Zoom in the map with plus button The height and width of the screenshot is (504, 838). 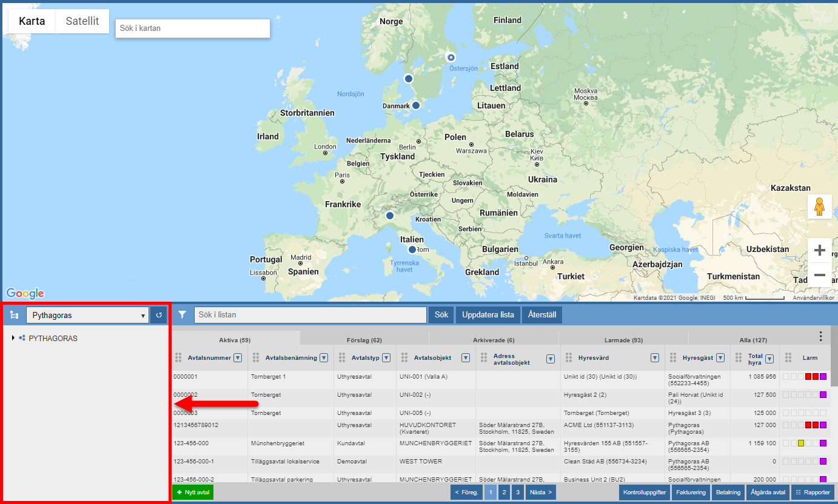click(x=819, y=250)
